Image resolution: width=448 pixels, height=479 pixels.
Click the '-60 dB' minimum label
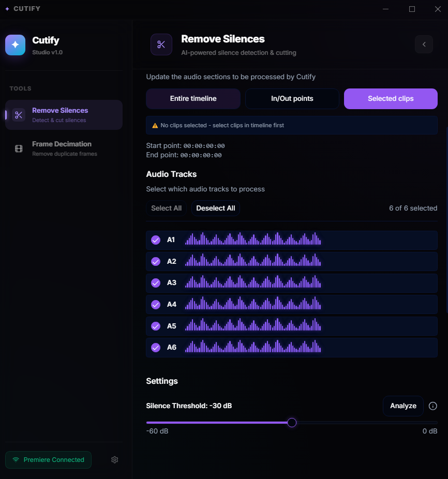157,431
